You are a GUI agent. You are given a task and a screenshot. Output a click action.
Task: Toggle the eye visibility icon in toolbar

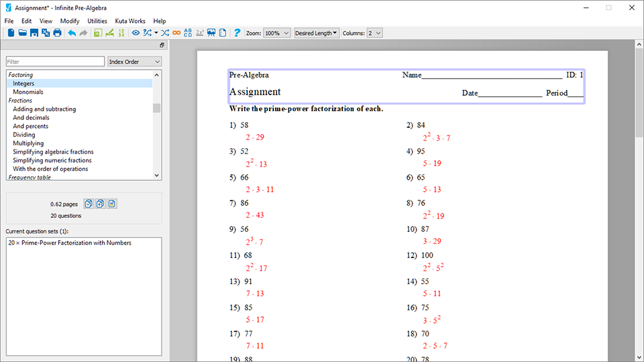(x=136, y=33)
